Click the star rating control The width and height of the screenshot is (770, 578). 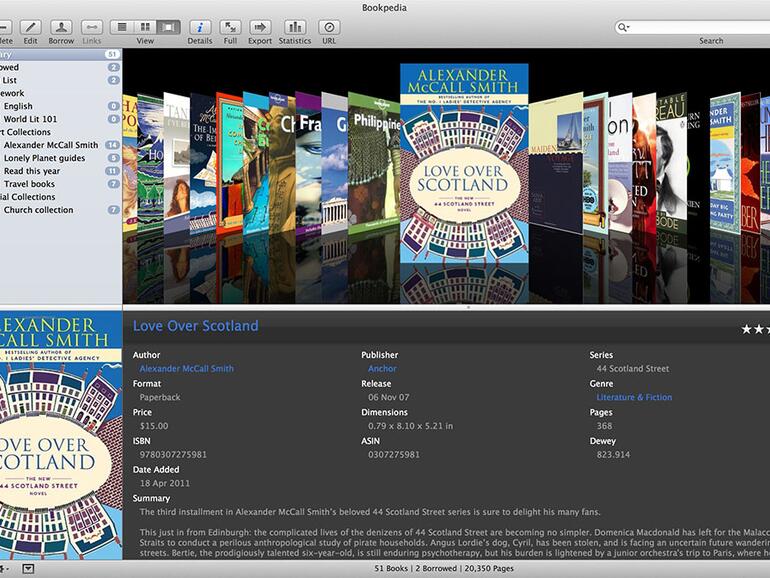click(x=755, y=329)
